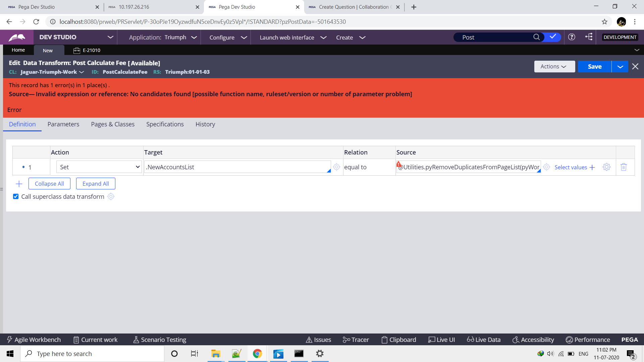Open the Tracer tool

point(356,340)
